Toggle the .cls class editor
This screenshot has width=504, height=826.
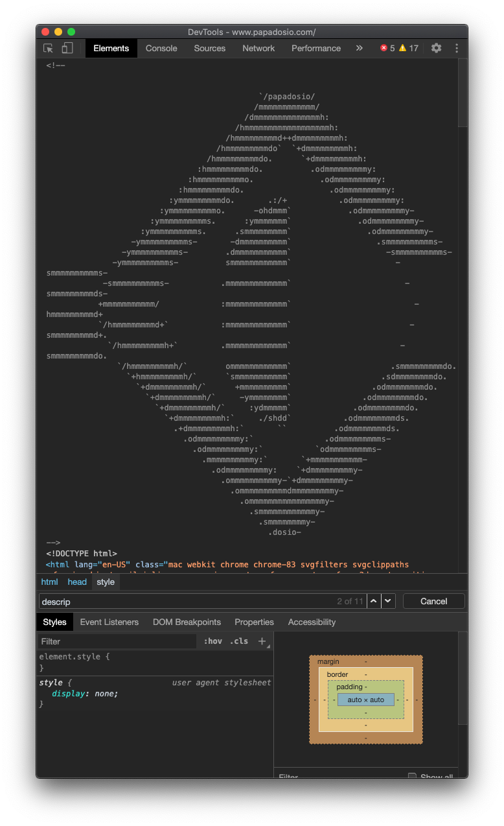click(239, 641)
